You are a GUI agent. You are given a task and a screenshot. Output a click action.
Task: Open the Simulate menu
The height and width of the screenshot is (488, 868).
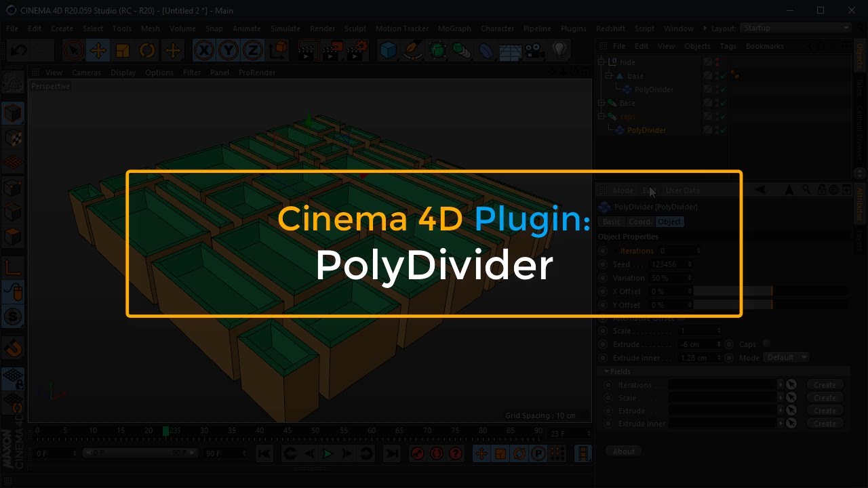pos(285,28)
